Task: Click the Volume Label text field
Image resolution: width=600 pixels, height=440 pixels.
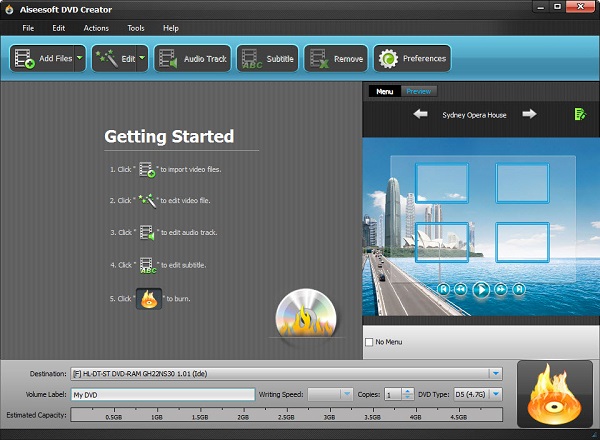Action: [x=162, y=394]
